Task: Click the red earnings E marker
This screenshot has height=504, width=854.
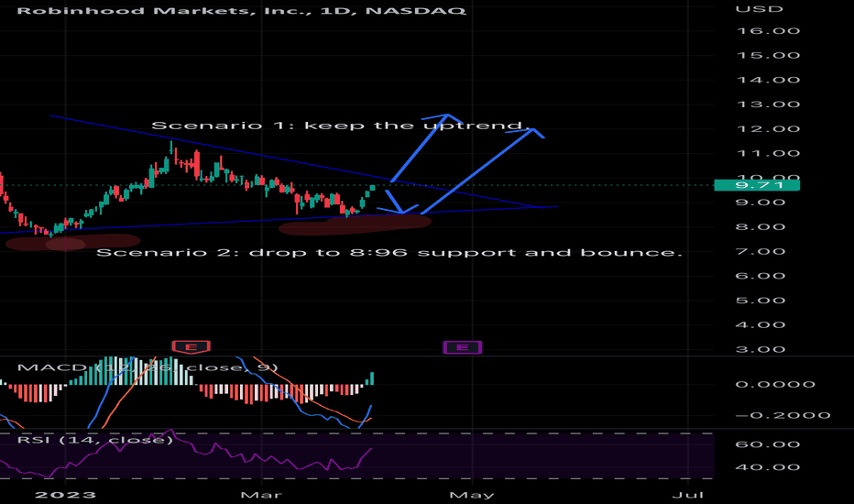Action: click(x=192, y=347)
